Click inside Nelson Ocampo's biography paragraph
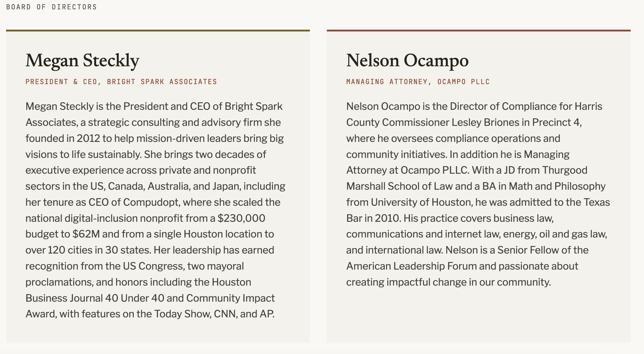Viewport: 644px width, 354px height. [478, 194]
